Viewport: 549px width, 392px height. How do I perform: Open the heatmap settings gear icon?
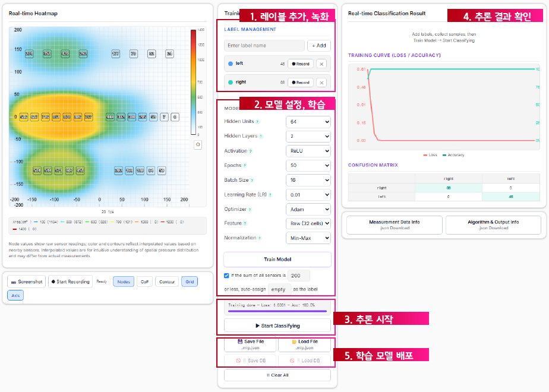coord(198,144)
